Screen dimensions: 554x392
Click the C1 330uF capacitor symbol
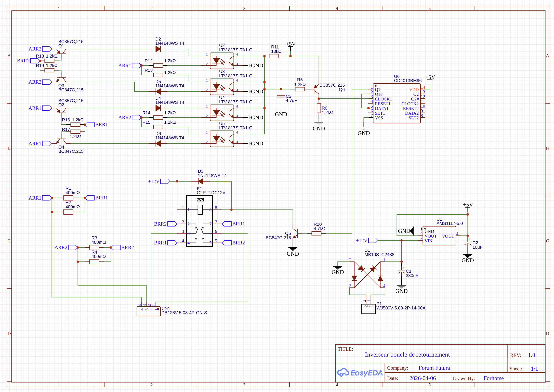[402, 271]
